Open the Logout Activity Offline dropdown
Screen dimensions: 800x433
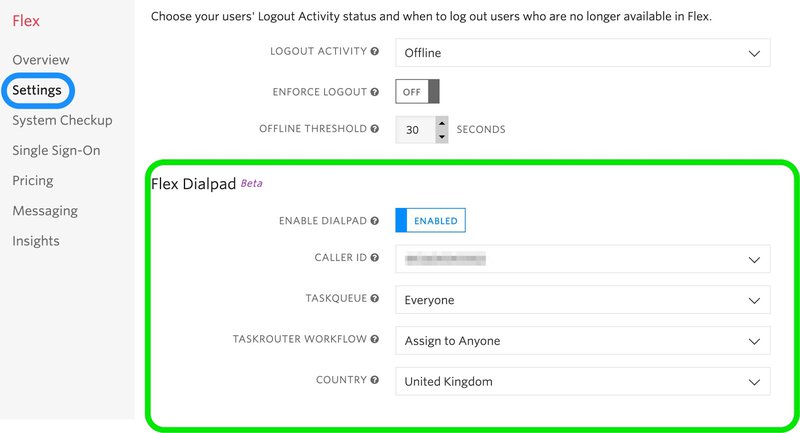pyautogui.click(x=583, y=53)
